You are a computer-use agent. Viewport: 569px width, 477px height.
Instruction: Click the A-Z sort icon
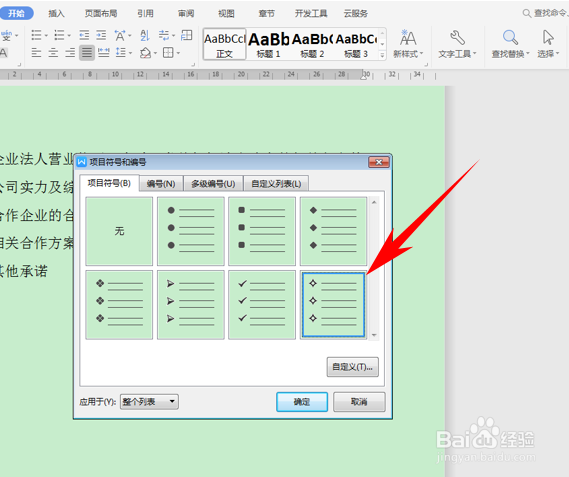coord(145,35)
